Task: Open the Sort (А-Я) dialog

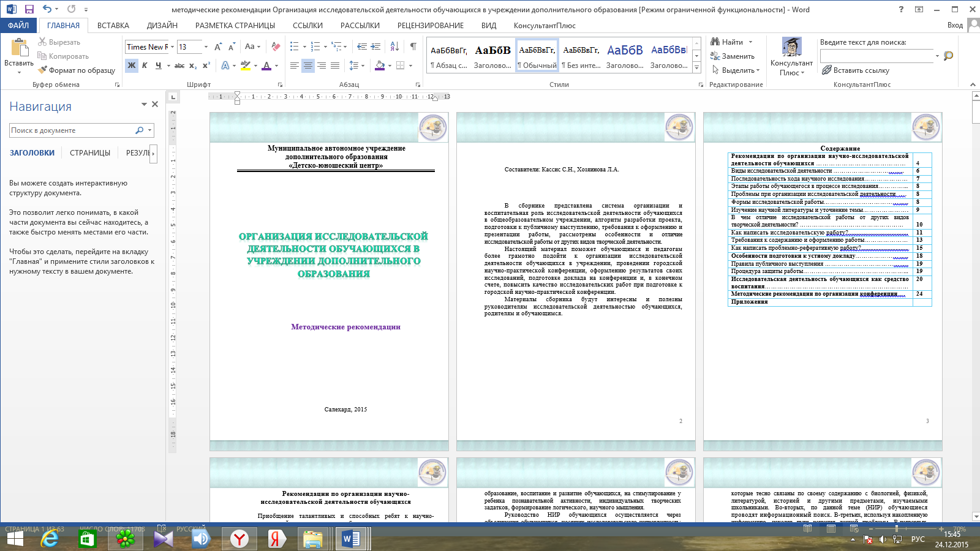Action: [x=394, y=47]
